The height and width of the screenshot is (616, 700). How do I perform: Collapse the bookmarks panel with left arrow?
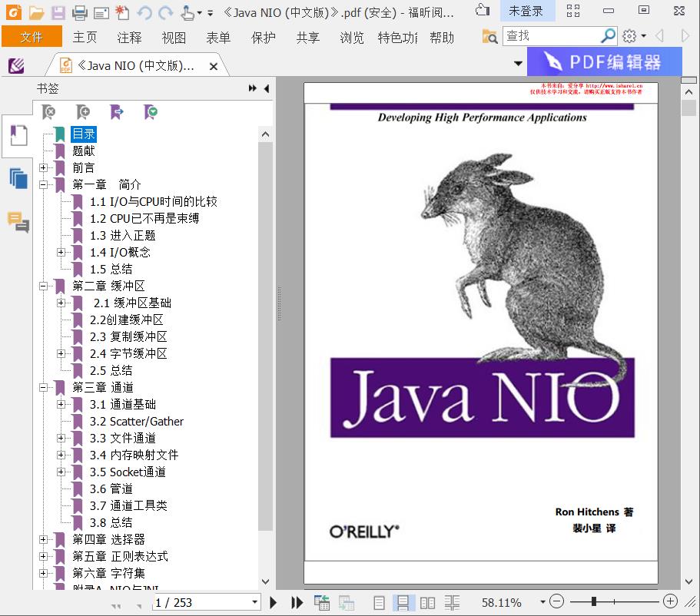267,88
